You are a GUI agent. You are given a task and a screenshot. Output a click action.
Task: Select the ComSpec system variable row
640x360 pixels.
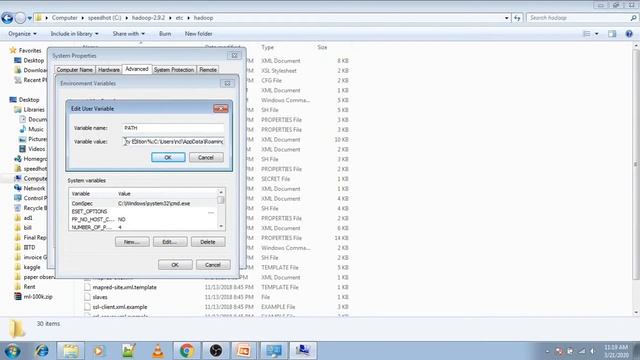[x=143, y=203]
